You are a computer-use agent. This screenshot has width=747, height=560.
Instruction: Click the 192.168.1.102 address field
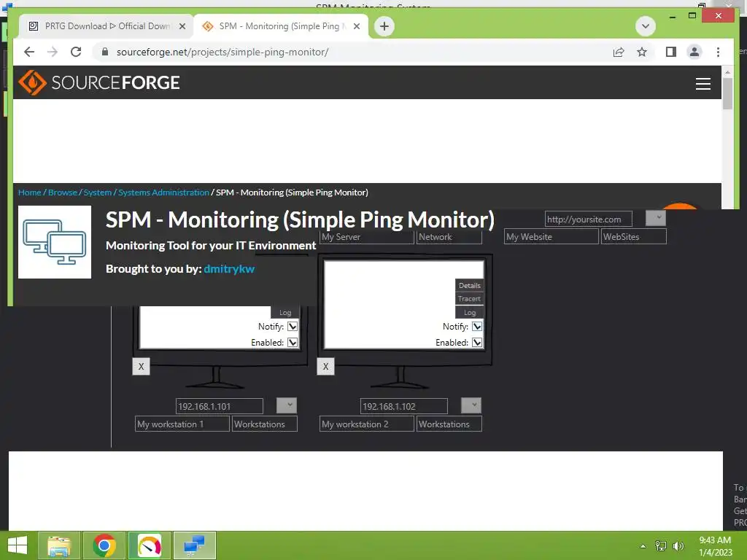(403, 406)
